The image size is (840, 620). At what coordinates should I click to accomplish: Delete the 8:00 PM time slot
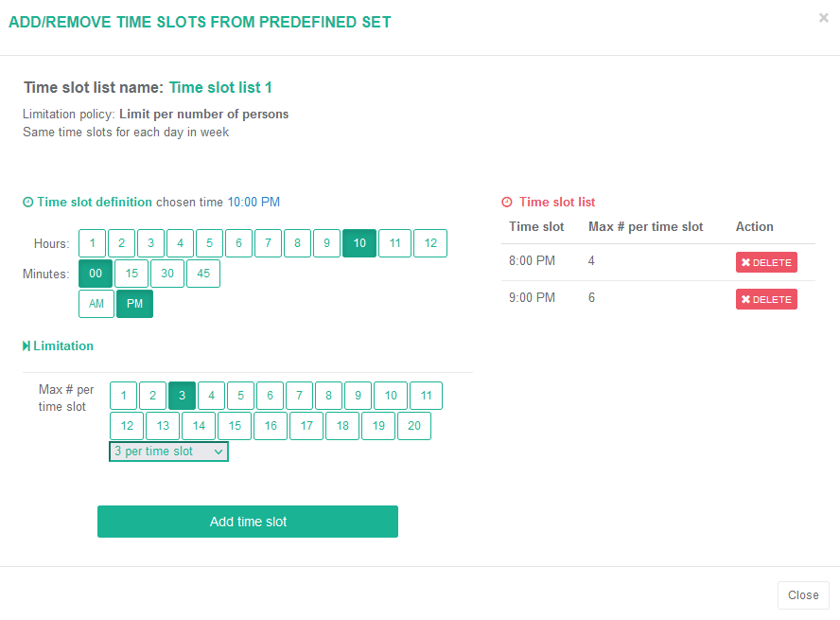tap(766, 262)
